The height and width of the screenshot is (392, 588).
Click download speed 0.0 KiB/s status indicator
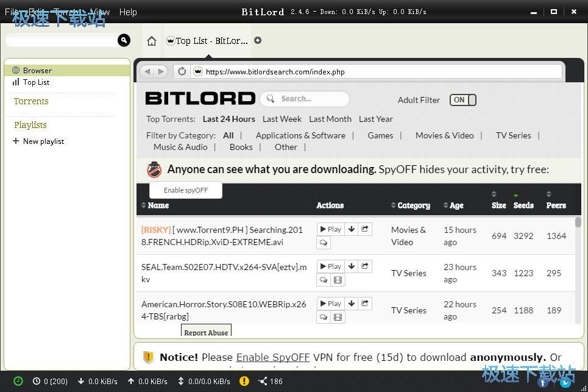[x=97, y=381]
